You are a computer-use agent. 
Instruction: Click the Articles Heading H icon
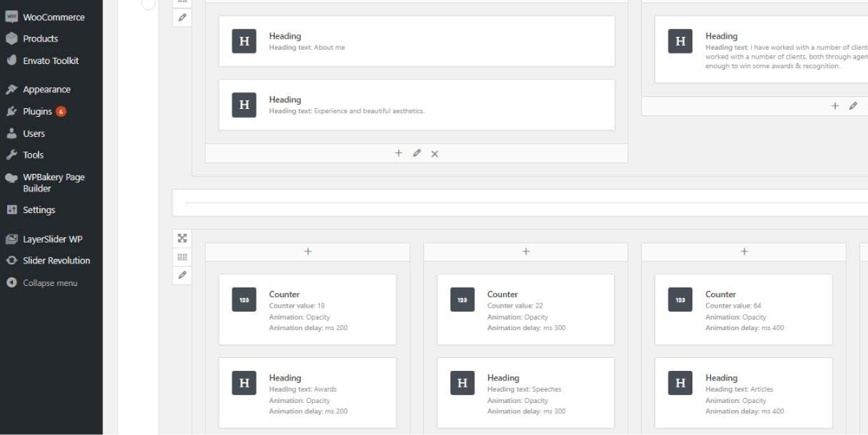pos(680,383)
